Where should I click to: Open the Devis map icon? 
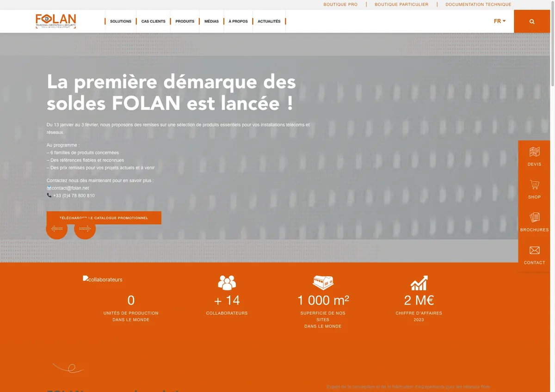[534, 152]
